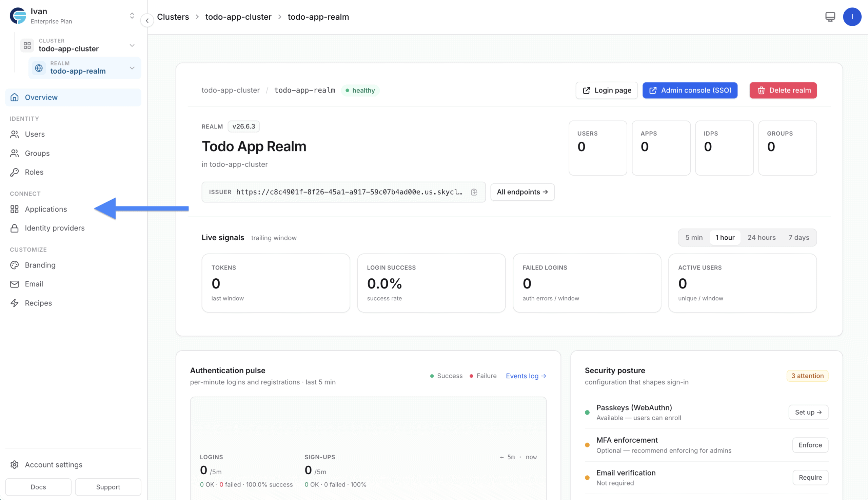Open Groups in the sidebar
This screenshot has height=500, width=868.
(73, 153)
